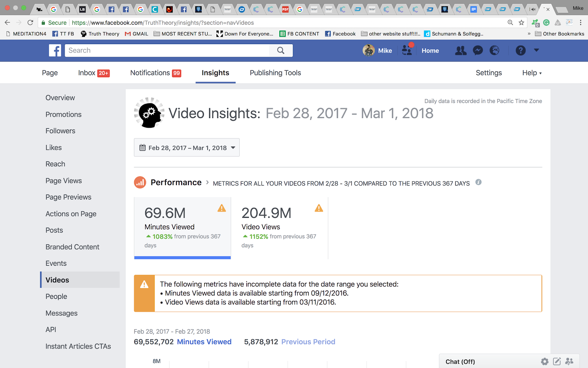Open Instant Articles CTAs in sidebar
This screenshot has width=588, height=368.
pos(78,346)
